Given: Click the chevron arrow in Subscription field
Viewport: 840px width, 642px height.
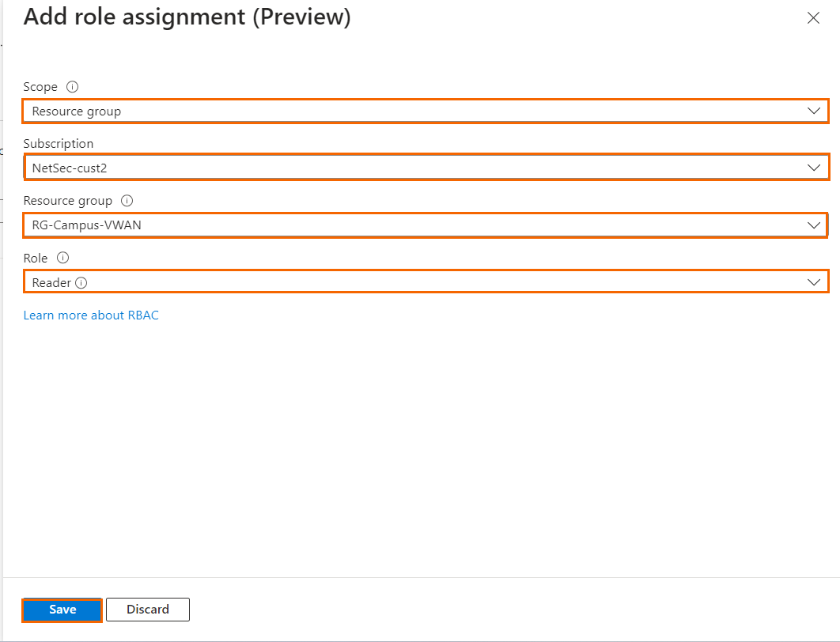Looking at the screenshot, I should coord(814,168).
